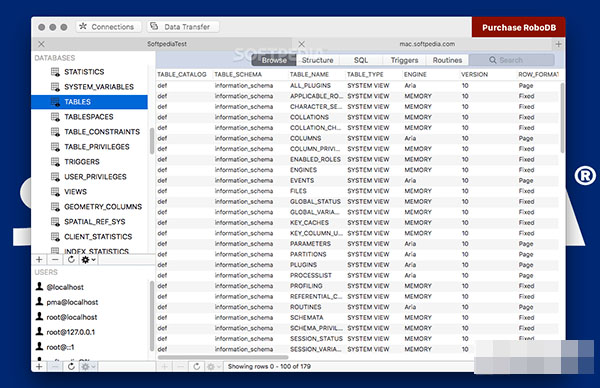This screenshot has height=388, width=600.
Task: Add a new user with plus icon
Action: (x=39, y=367)
